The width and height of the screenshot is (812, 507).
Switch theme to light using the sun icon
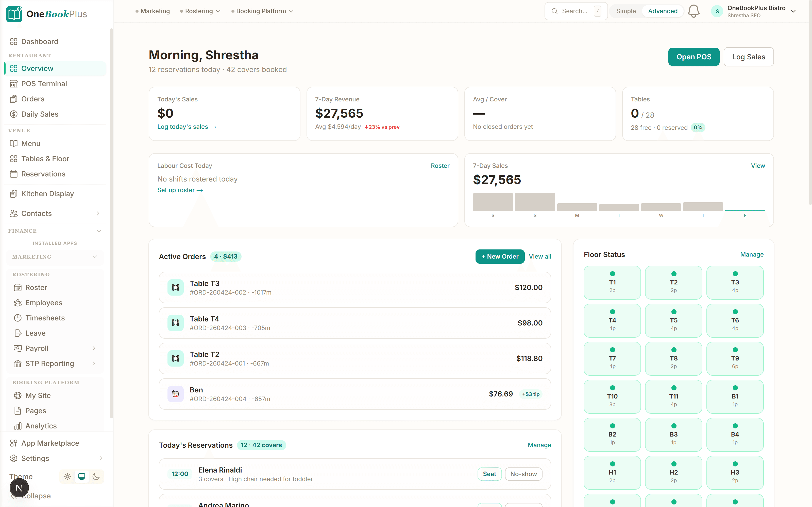click(x=67, y=476)
